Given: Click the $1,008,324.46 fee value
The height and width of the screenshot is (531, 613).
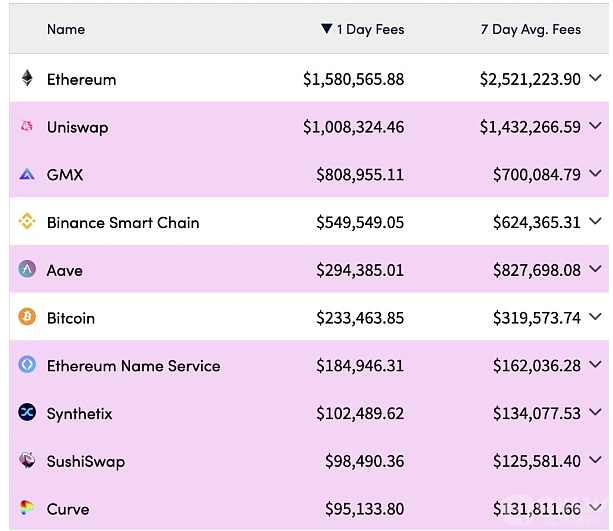Looking at the screenshot, I should pyautogui.click(x=353, y=127).
